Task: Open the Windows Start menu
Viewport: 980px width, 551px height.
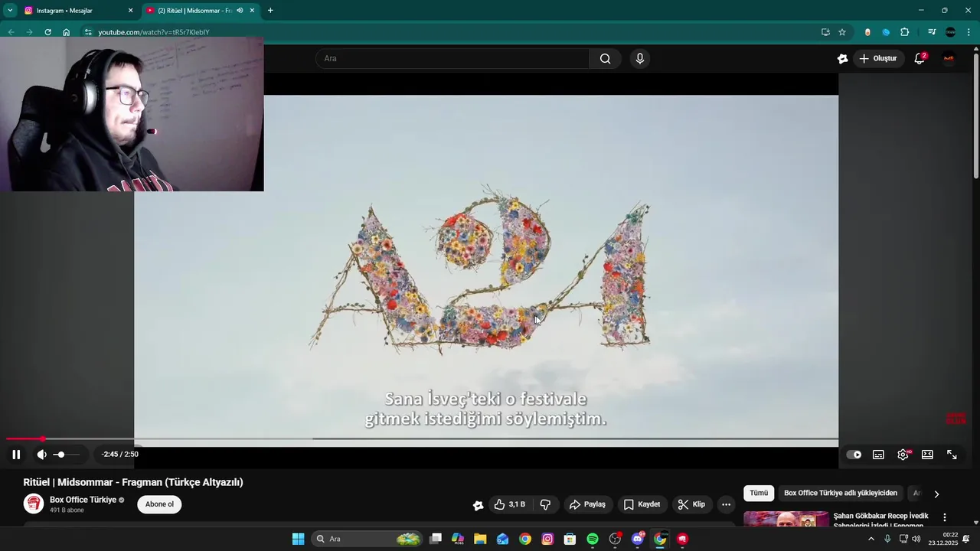Action: 298,539
